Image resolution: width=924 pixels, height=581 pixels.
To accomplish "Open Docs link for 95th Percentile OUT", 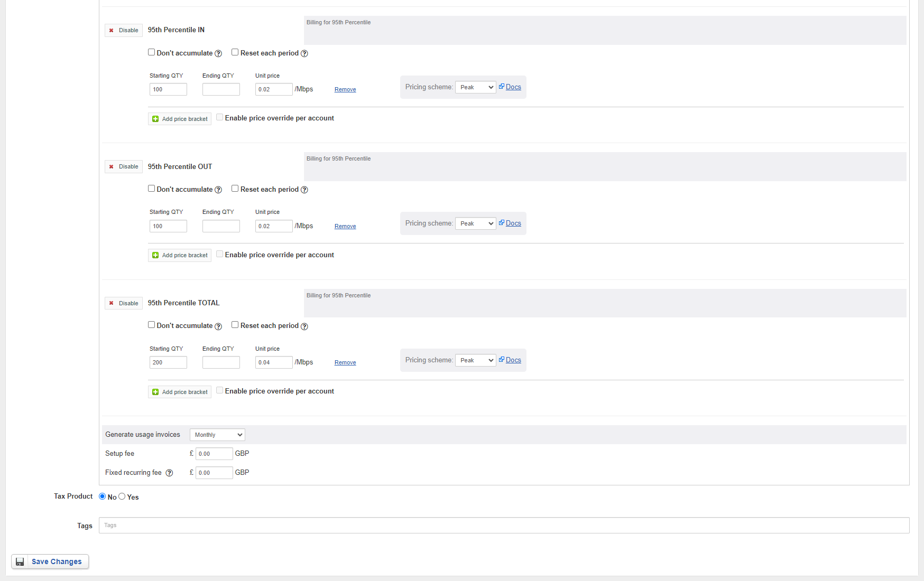I will pos(513,223).
